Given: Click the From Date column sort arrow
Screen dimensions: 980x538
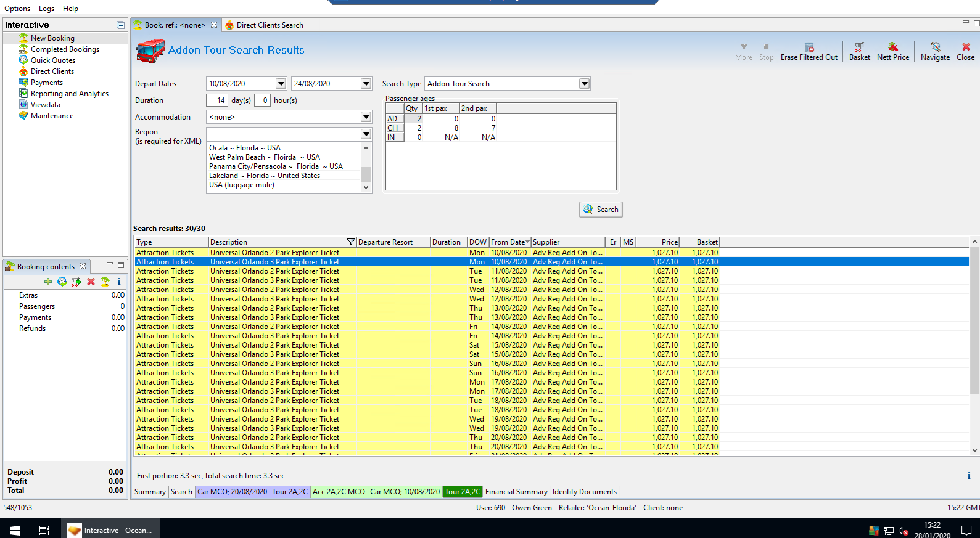Looking at the screenshot, I should [527, 242].
